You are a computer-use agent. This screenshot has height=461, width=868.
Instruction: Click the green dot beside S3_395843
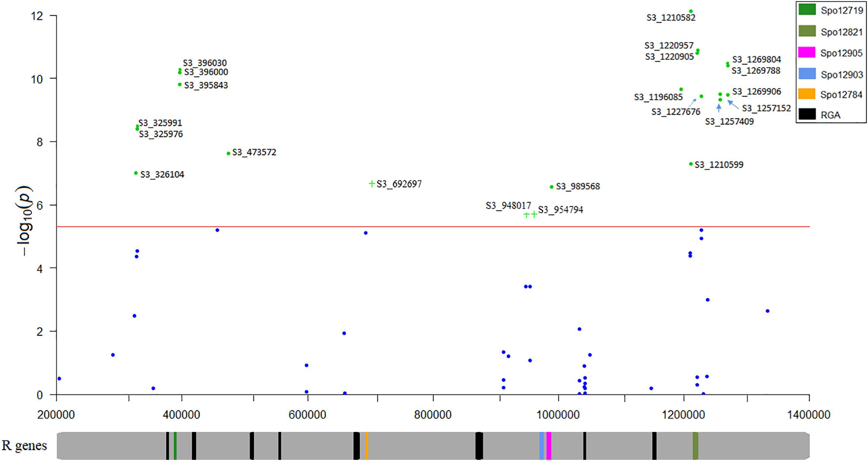click(180, 85)
